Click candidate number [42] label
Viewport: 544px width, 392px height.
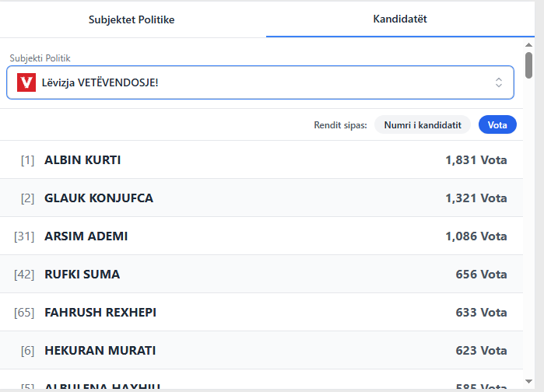(24, 274)
